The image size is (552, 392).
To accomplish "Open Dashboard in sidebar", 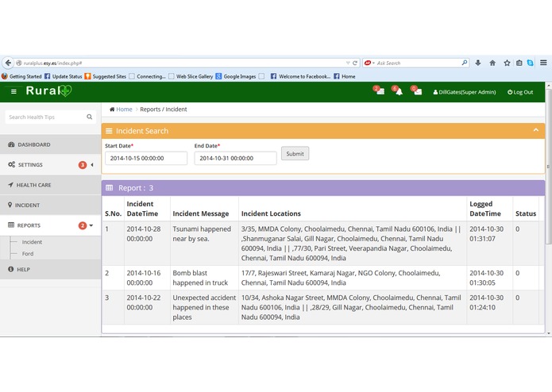I will tap(50, 144).
